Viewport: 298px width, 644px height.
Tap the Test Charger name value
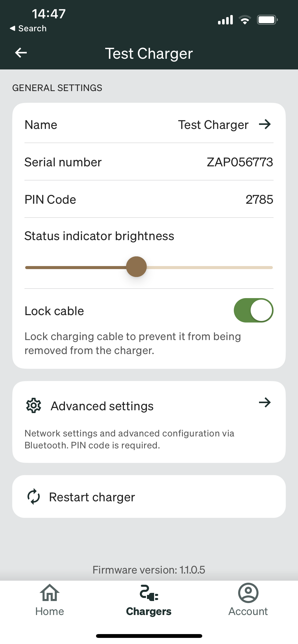213,125
